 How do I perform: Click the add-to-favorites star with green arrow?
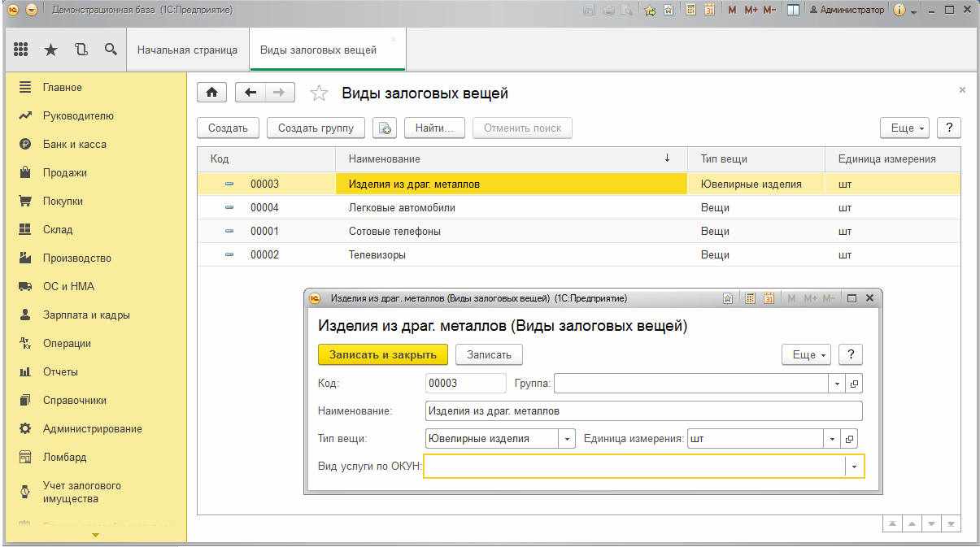pos(650,10)
